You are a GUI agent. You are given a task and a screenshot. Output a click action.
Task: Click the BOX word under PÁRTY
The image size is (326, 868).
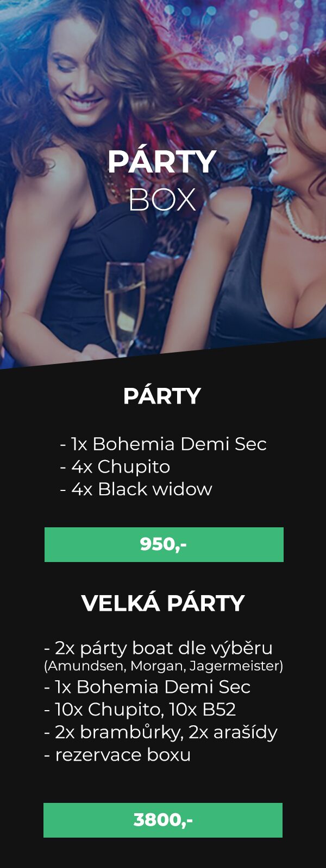[x=162, y=200]
